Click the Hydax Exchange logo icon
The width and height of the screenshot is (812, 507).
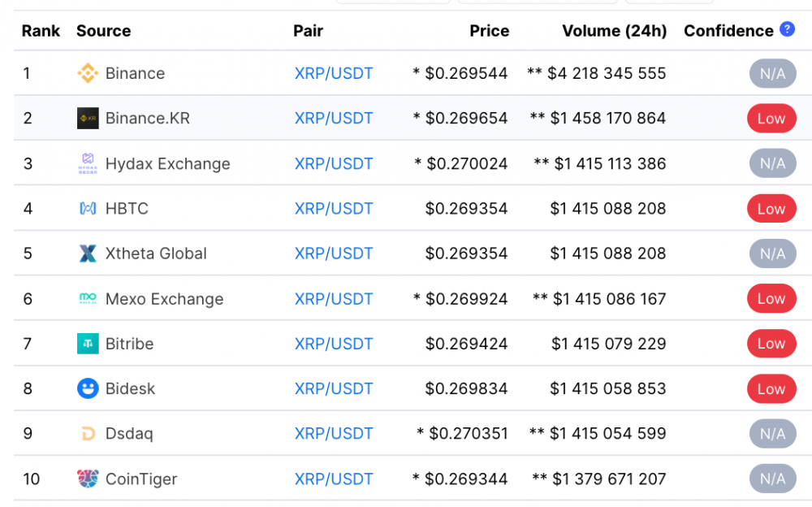(88, 163)
